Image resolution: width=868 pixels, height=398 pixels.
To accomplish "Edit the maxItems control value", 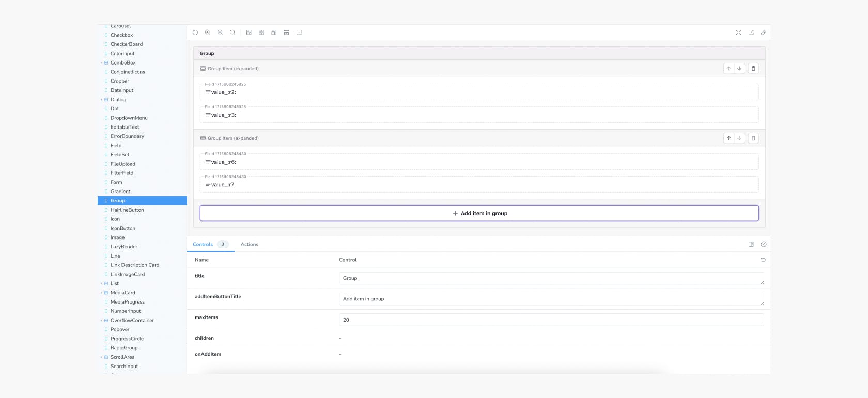I will (551, 320).
